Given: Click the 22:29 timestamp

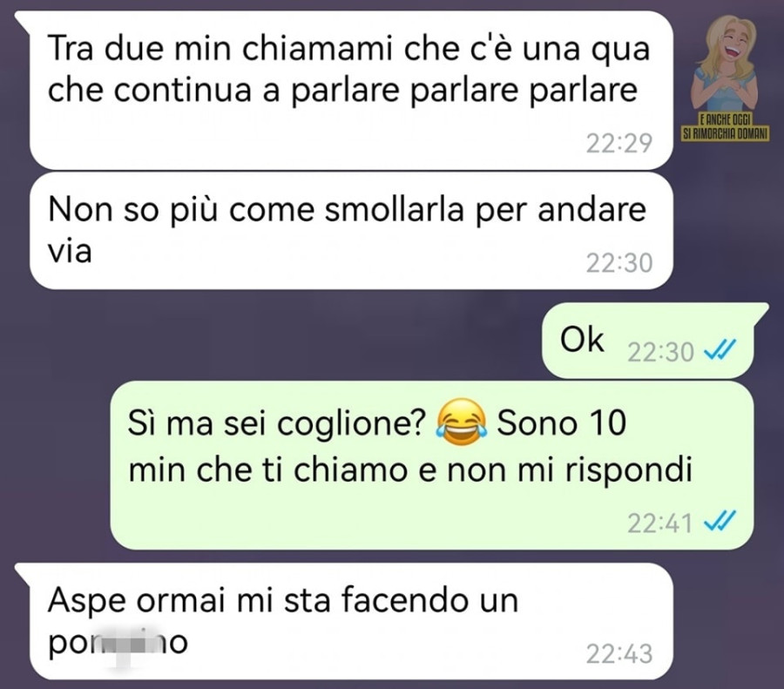Looking at the screenshot, I should click(x=619, y=144).
